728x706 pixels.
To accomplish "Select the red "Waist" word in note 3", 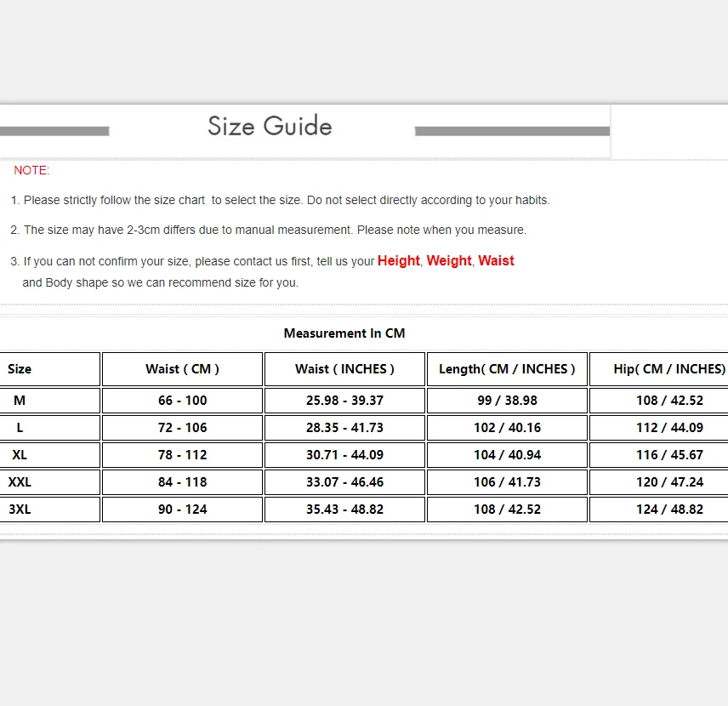I will click(497, 260).
